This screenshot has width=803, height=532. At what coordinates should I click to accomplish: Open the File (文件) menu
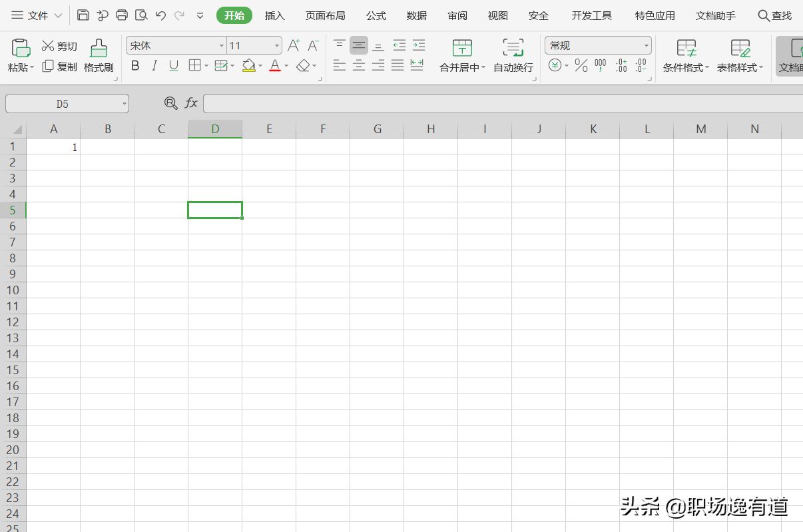(x=37, y=15)
